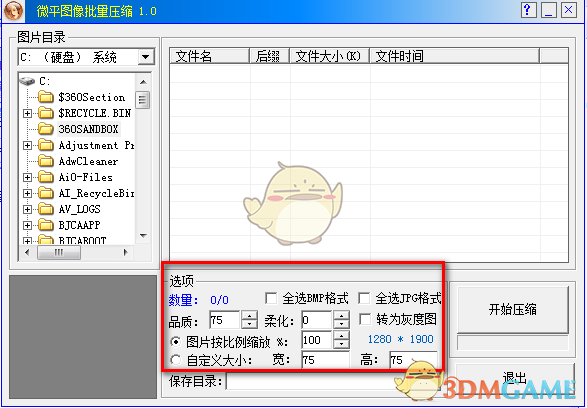Click folder tree scroll up arrow
The image size is (587, 408).
pos(143,82)
